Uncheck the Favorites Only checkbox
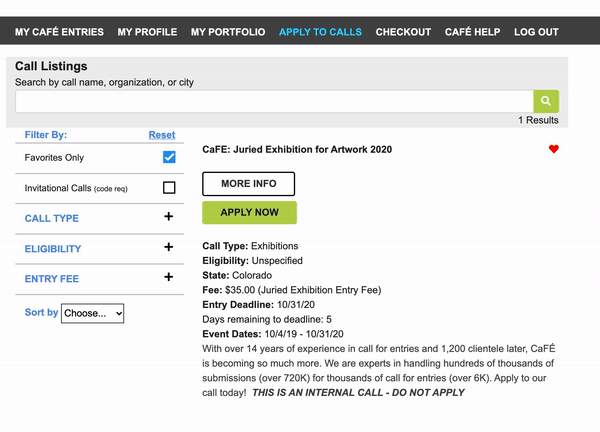Screen dimensions: 600x432 pyautogui.click(x=169, y=157)
